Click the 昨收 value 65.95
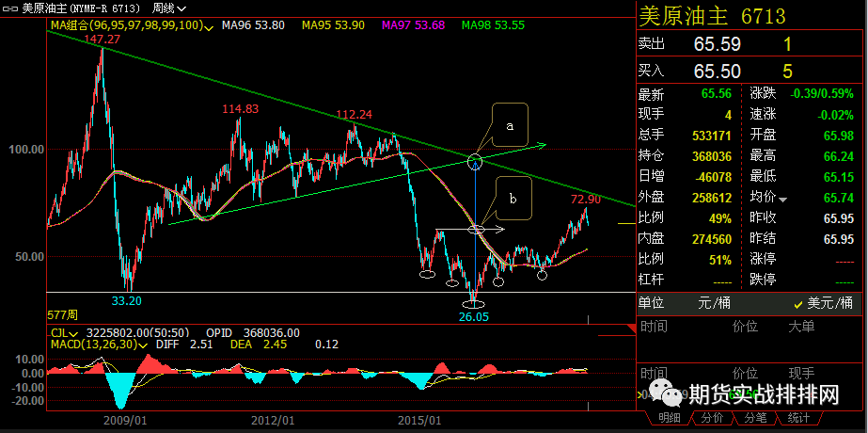868x433 pixels. [838, 218]
